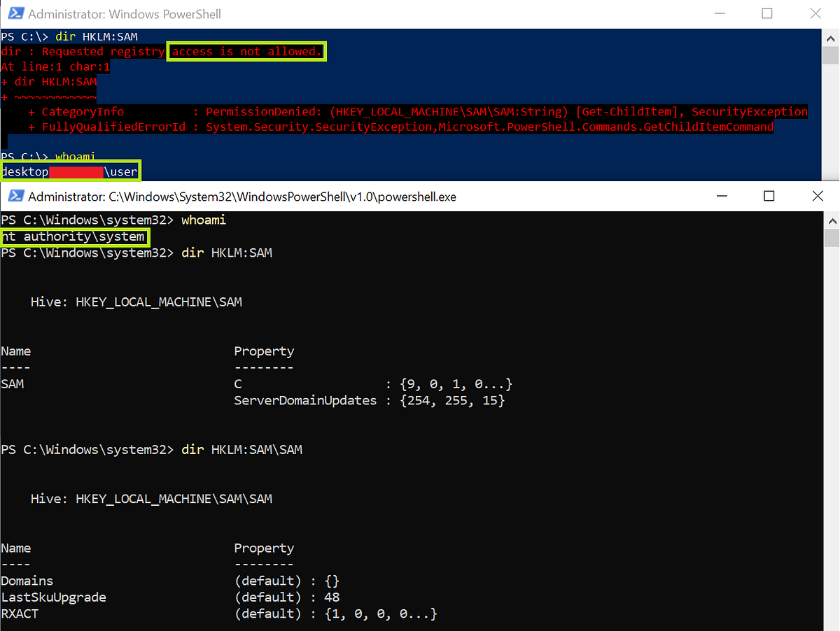Click the 'Administrator: Windows PowerShell' title bar text
Screen dimensions: 840x631
[x=126, y=13]
